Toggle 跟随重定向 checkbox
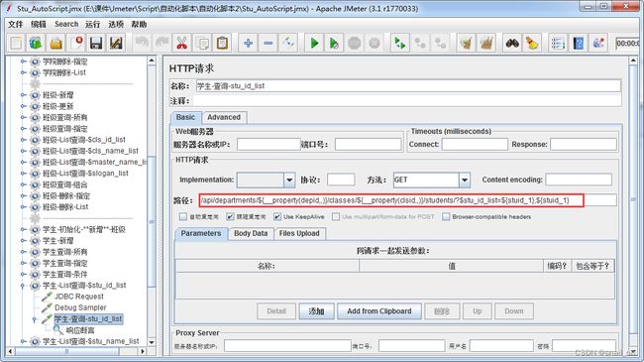This screenshot has width=644, height=362. tap(230, 216)
